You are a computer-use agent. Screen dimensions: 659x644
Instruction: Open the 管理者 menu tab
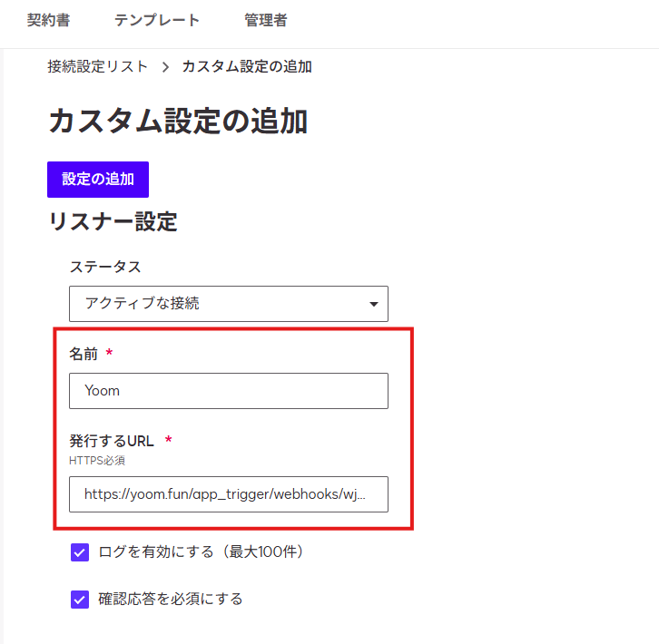point(266,20)
